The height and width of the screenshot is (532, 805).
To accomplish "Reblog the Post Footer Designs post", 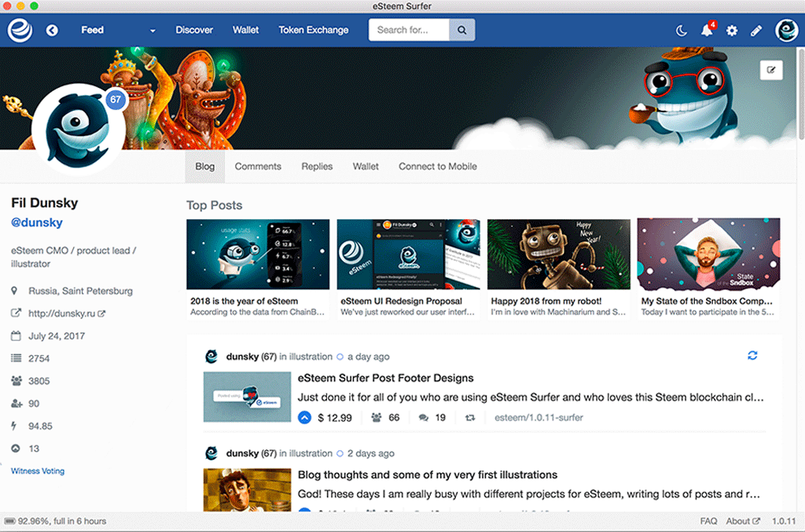I will coord(470,417).
